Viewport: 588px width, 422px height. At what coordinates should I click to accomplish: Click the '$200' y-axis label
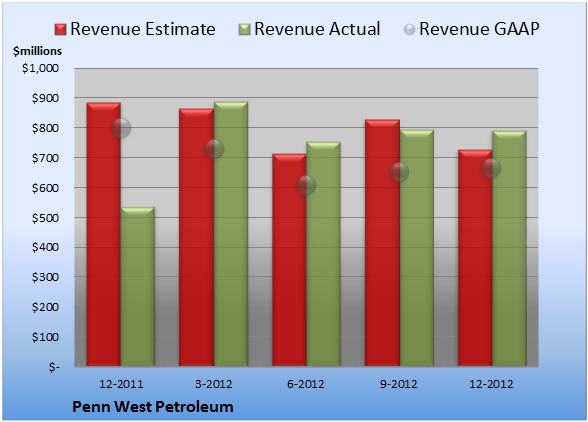[x=45, y=307]
